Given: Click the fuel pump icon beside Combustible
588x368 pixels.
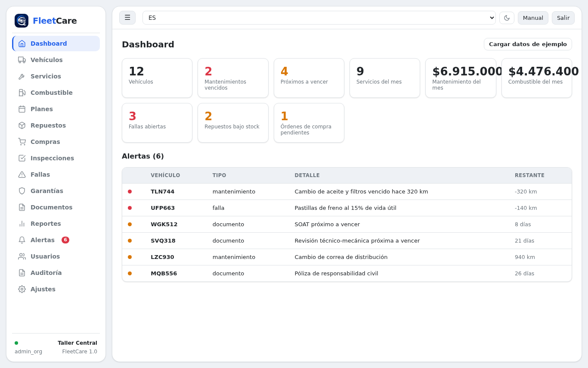Looking at the screenshot, I should (22, 93).
